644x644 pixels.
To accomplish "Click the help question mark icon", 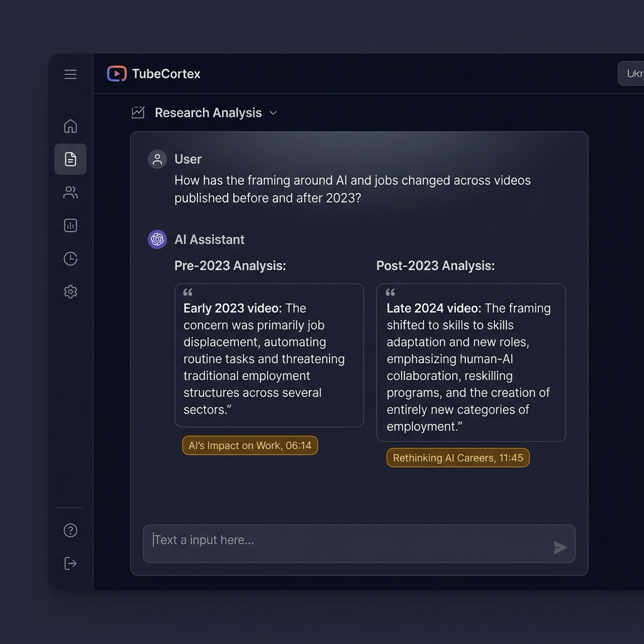I will [x=70, y=530].
